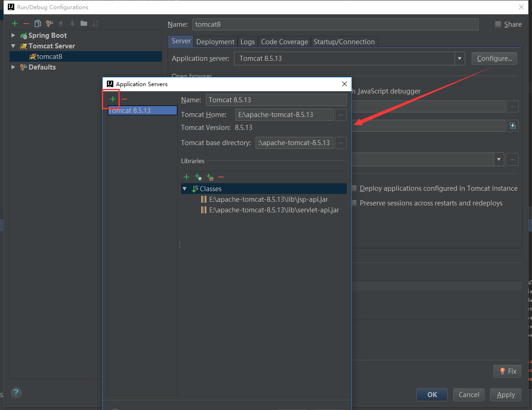Collapse the Classes libraries node

(185, 189)
